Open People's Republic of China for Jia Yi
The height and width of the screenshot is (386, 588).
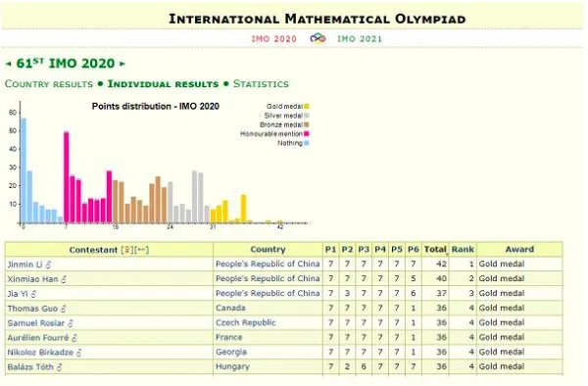tap(268, 294)
